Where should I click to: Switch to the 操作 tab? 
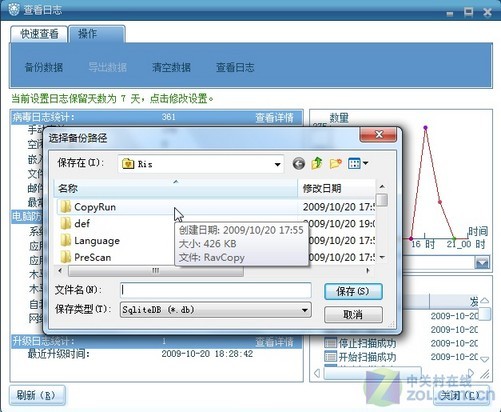click(97, 34)
